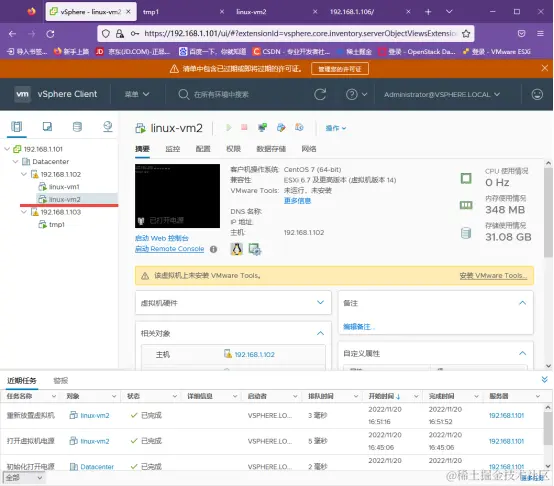
Task: Select tmp1 VM in inventory tree
Action: [57, 224]
